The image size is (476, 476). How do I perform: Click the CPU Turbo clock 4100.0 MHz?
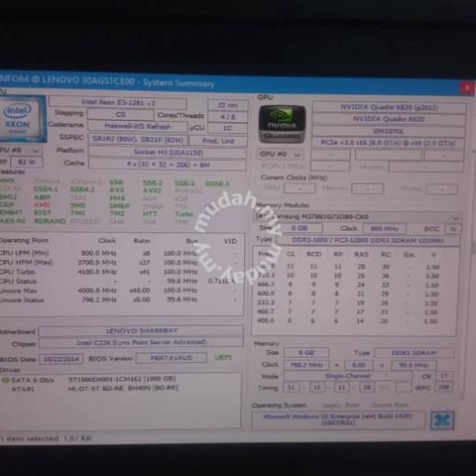coord(97,272)
